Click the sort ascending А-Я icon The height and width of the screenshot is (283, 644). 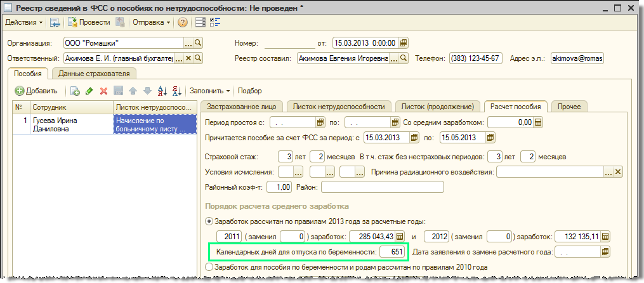[162, 91]
